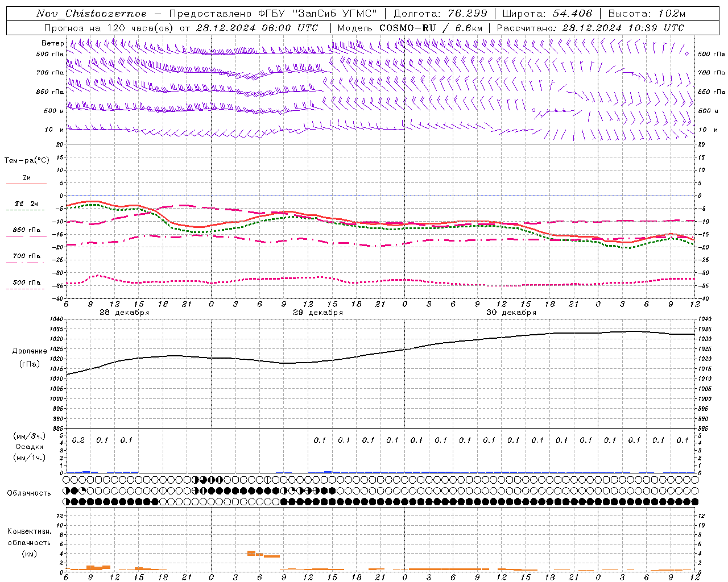Click the Td 2м dew point legend entry

tap(26, 203)
